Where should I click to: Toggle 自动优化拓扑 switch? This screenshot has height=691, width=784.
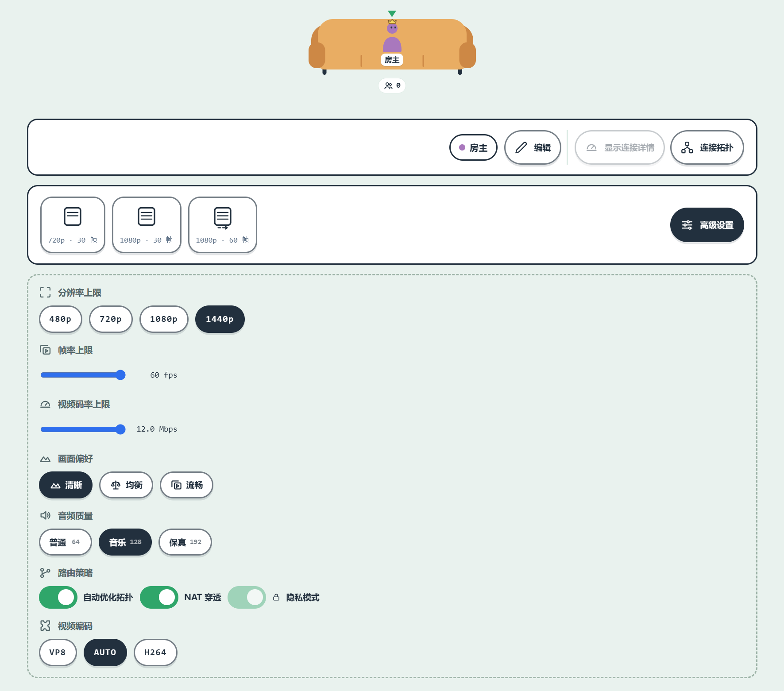tap(58, 597)
